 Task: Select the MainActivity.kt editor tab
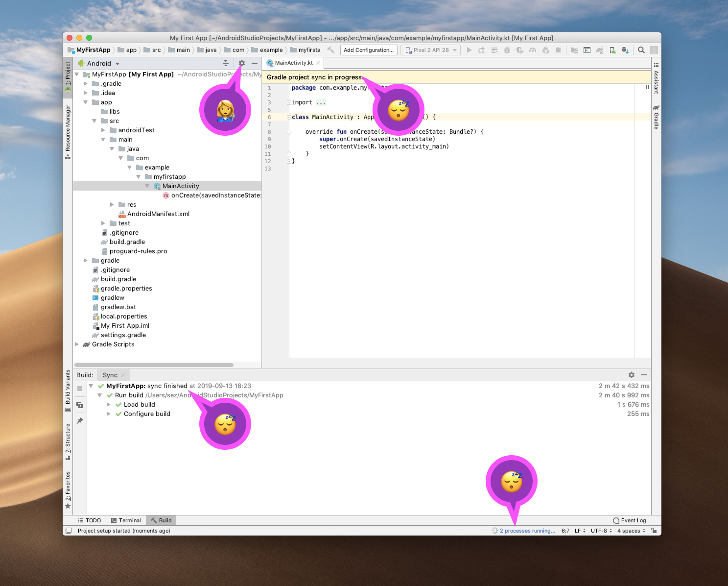(293, 63)
